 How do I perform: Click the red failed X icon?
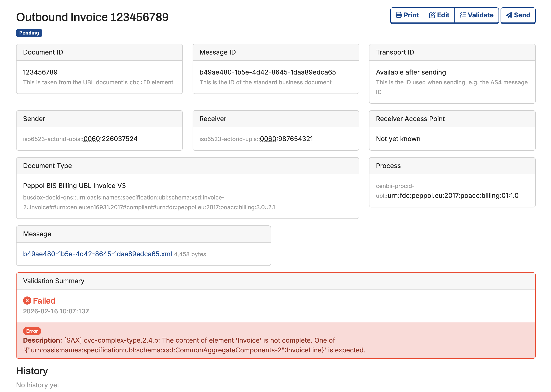(x=27, y=301)
